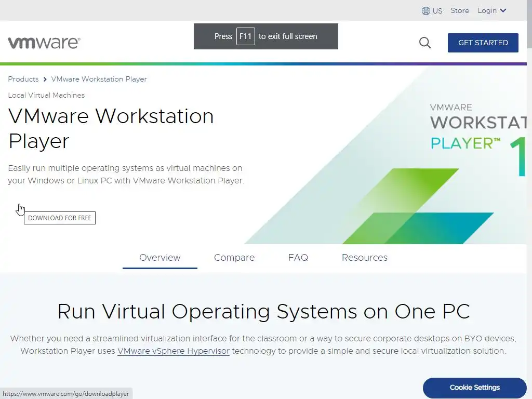
Task: Open the FAQ tab
Action: [x=298, y=258]
